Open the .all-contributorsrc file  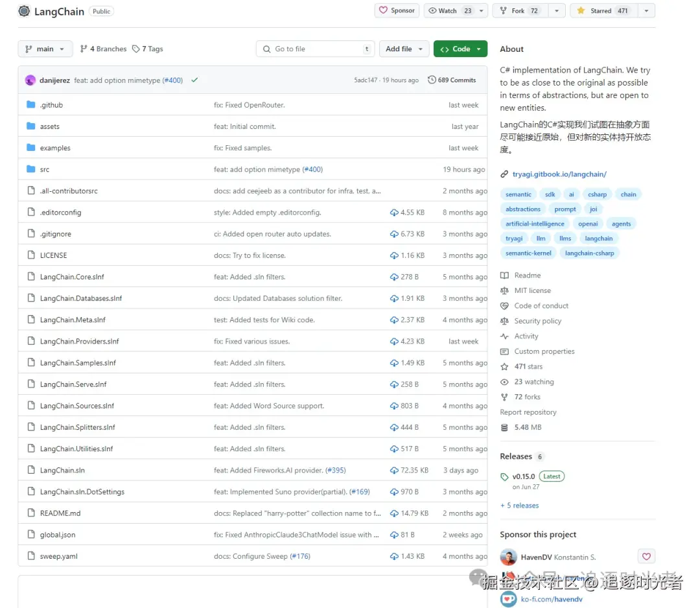(69, 191)
